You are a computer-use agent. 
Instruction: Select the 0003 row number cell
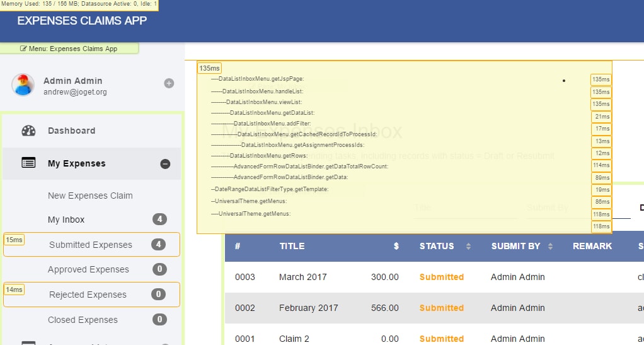244,277
